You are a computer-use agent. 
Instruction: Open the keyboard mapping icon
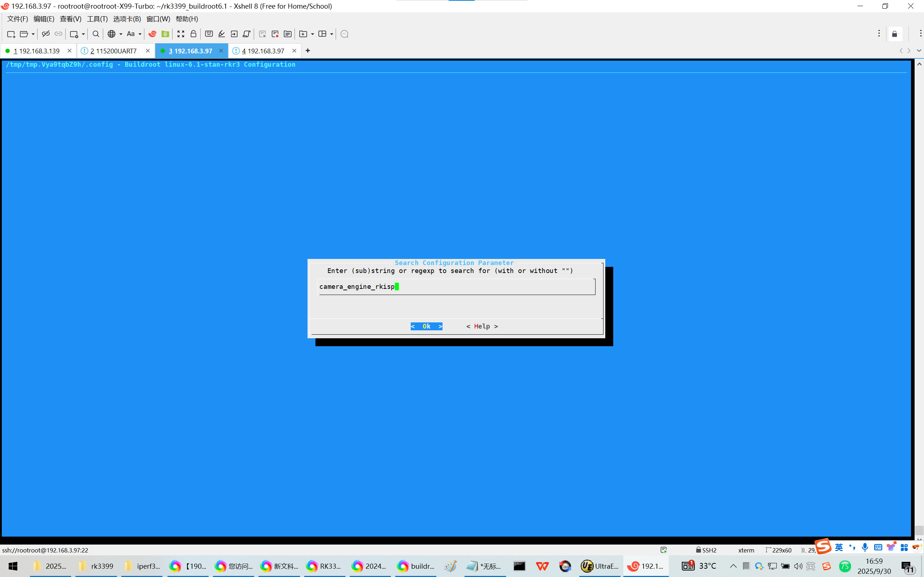pos(209,34)
